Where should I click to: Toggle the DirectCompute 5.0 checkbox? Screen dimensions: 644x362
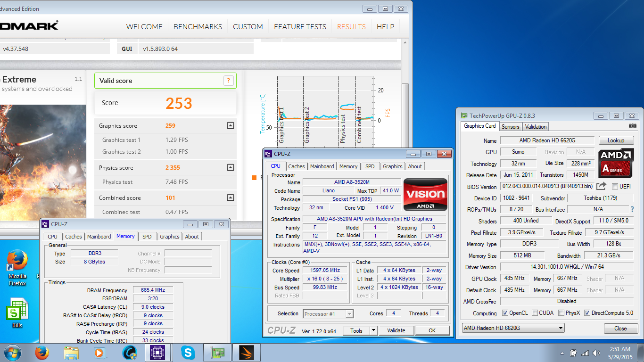coord(587,313)
